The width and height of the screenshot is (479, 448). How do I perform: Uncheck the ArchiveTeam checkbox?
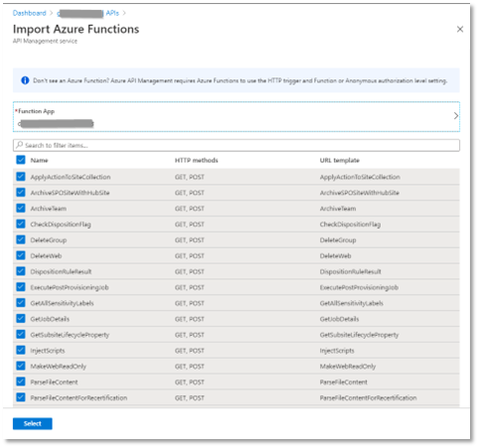pos(21,208)
